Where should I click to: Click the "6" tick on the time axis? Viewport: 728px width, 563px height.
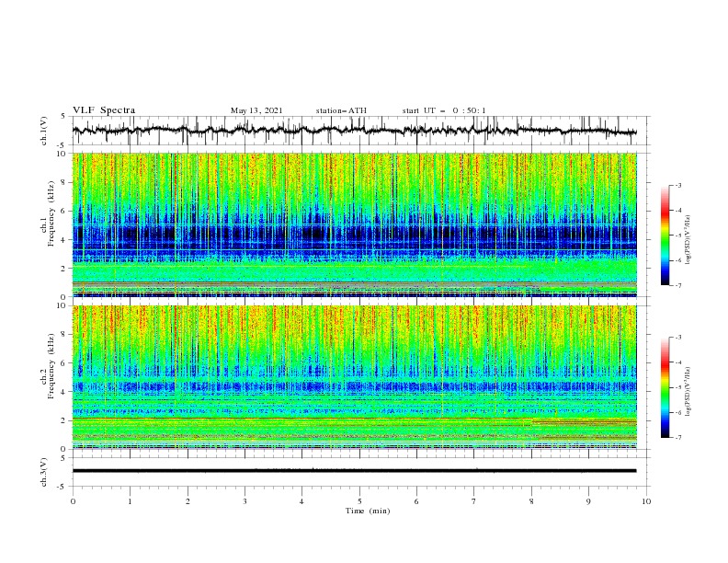point(416,501)
